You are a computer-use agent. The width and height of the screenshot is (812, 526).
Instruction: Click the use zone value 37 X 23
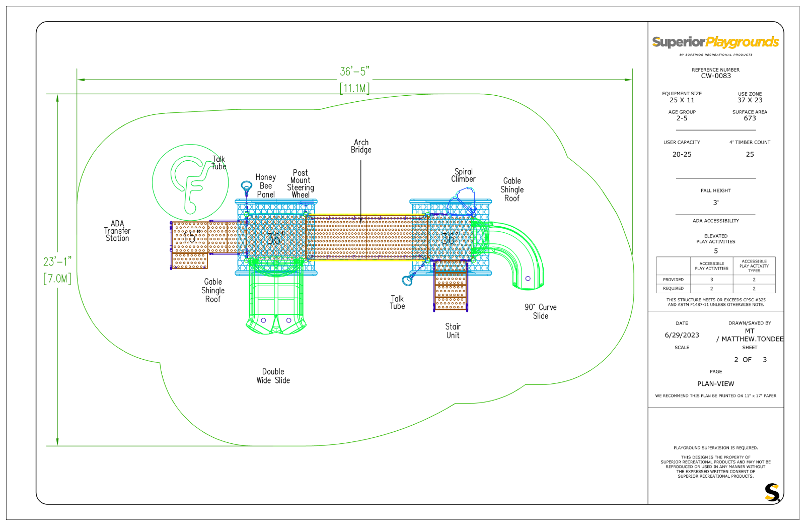click(750, 100)
